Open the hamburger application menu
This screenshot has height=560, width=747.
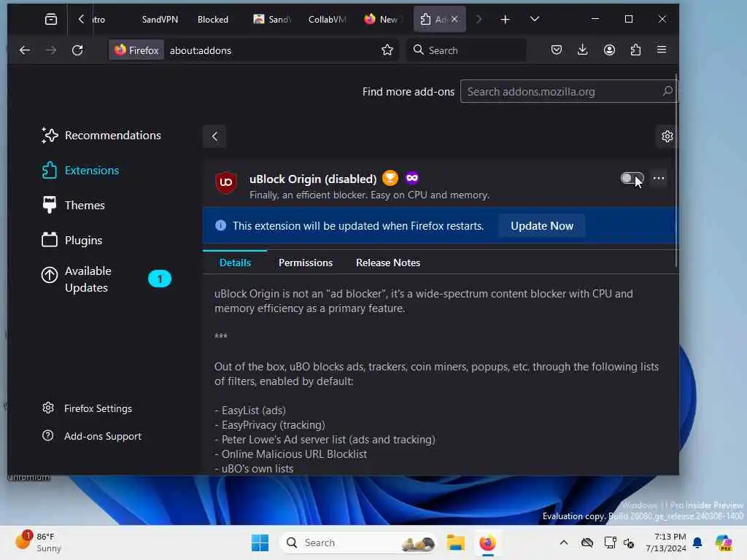662,50
